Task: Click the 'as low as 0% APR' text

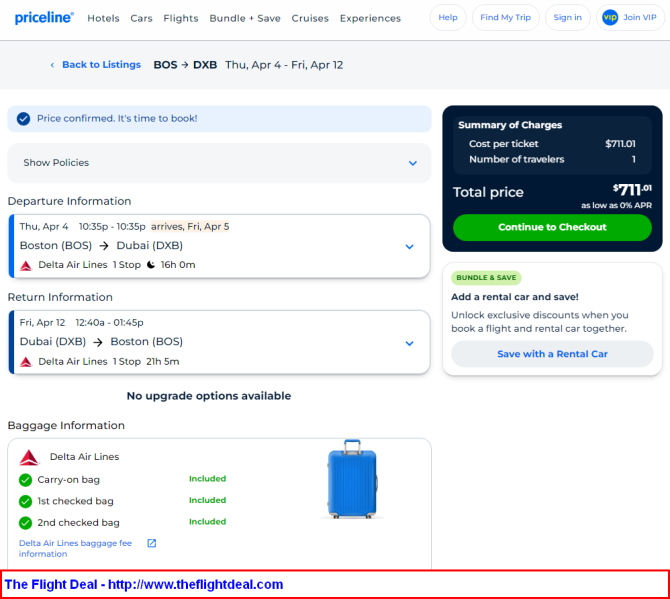Action: [x=616, y=206]
